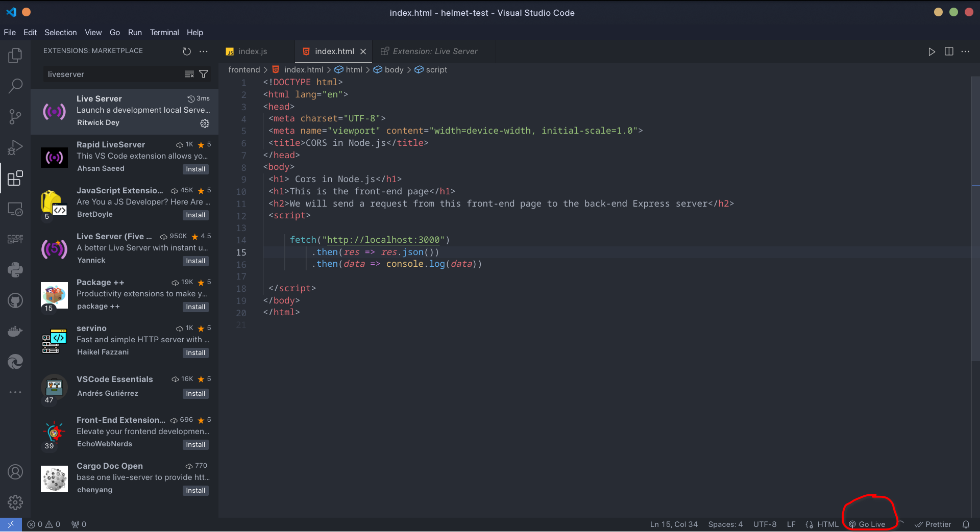The image size is (980, 532).
Task: Install the Rapid LiveServer extension
Action: (195, 169)
